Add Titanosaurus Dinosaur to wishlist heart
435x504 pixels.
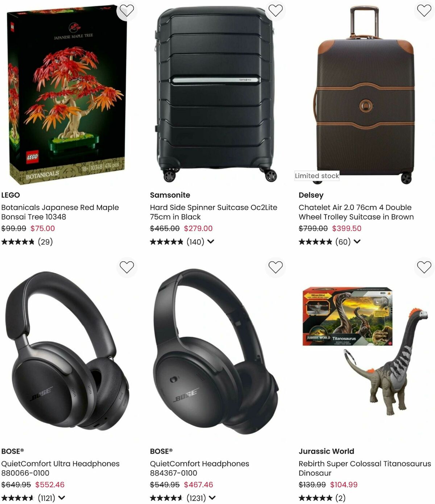coord(424,267)
